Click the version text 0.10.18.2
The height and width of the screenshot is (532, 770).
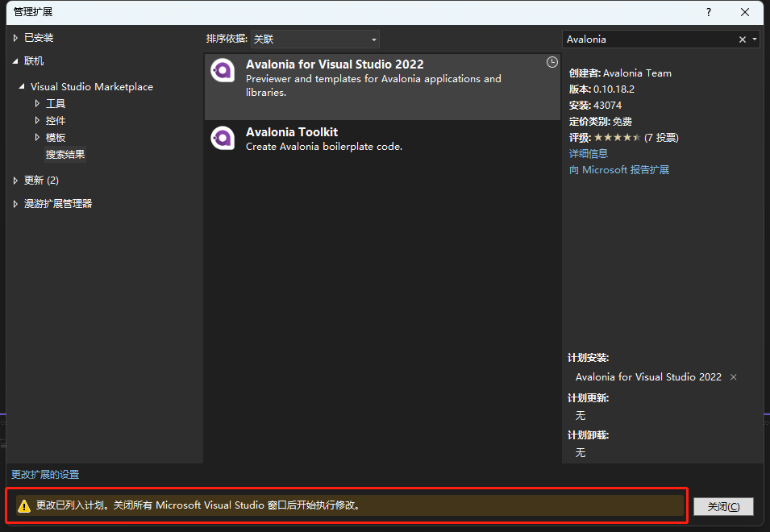(x=614, y=89)
